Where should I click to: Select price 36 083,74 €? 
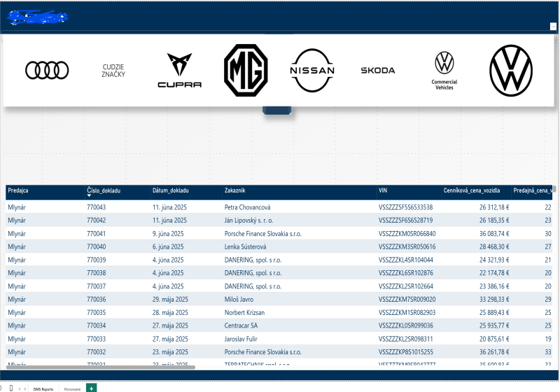[494, 234]
